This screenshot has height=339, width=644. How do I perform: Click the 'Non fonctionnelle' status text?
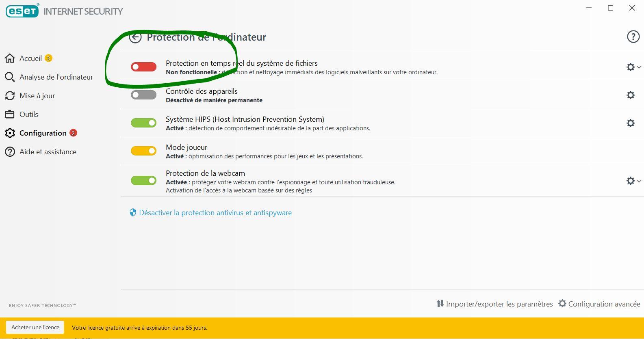click(x=193, y=72)
